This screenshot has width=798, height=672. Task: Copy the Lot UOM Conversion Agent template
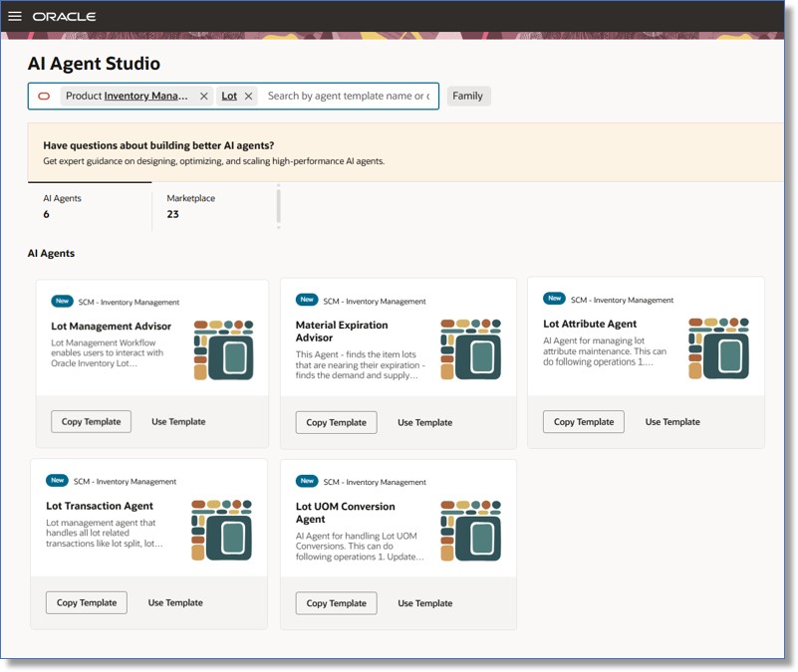tap(336, 602)
